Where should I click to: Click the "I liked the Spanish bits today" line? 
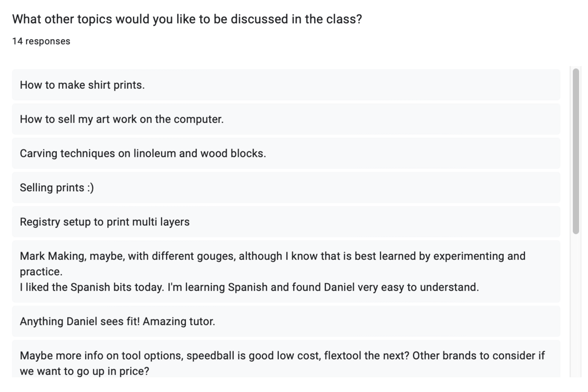tap(249, 287)
